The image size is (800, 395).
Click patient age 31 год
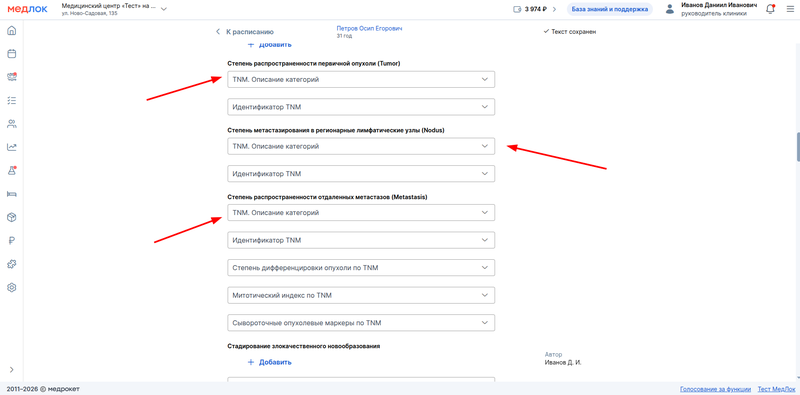[x=344, y=36]
